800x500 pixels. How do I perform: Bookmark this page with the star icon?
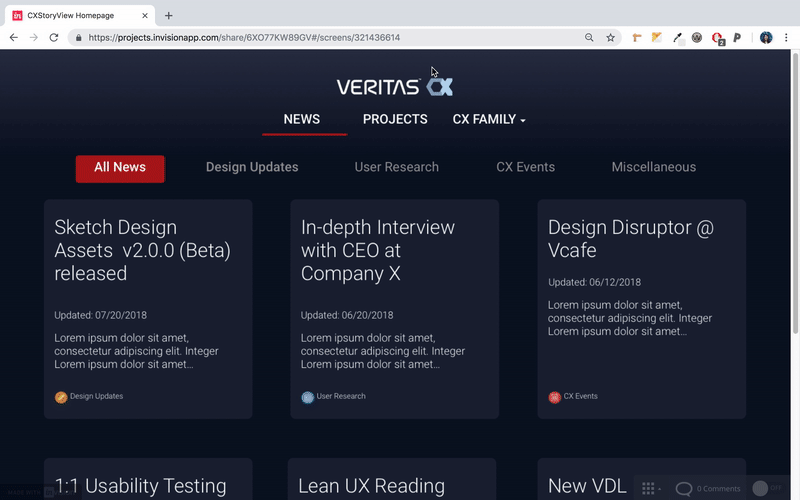click(x=611, y=37)
